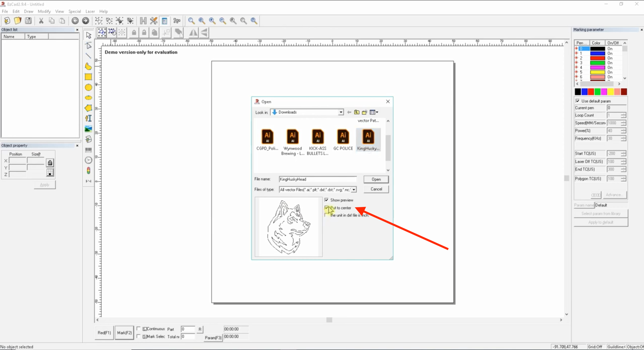
Task: Open the Files of type dropdown
Action: [354, 190]
